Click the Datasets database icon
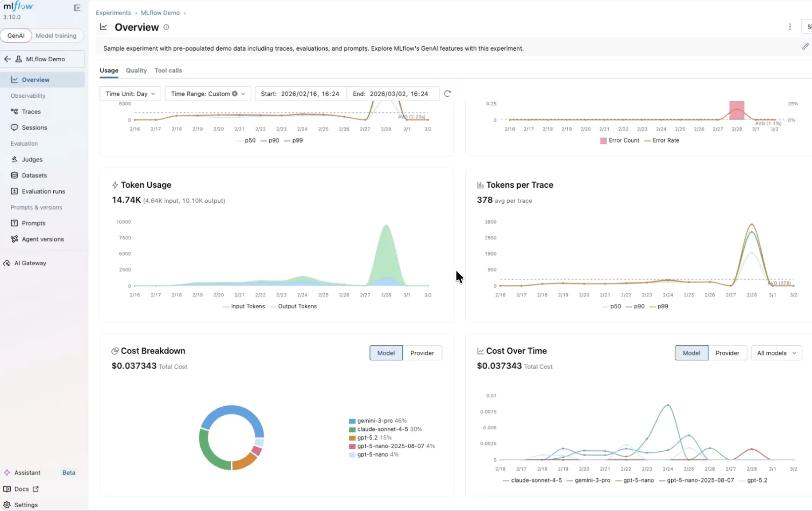The image size is (812, 511). (15, 175)
